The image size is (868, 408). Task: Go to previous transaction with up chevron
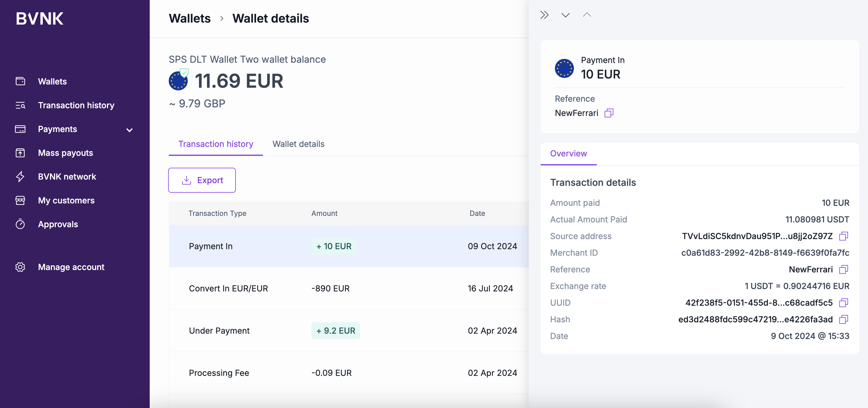pyautogui.click(x=587, y=15)
